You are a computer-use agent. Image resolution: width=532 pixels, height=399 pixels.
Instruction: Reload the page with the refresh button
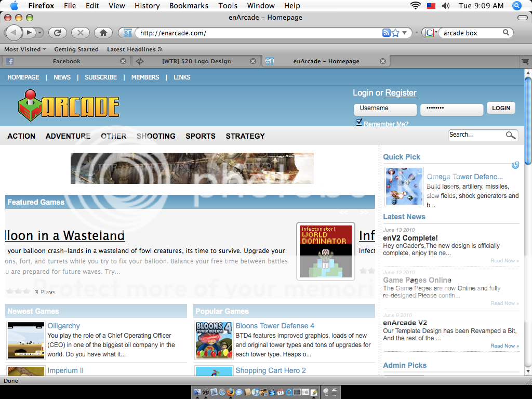coord(57,33)
